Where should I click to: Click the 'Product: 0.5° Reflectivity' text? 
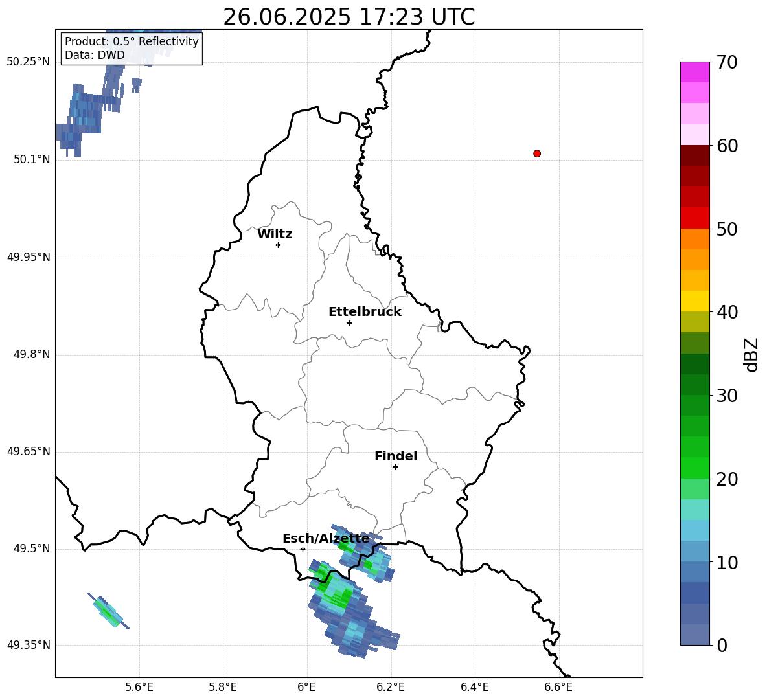coord(132,41)
